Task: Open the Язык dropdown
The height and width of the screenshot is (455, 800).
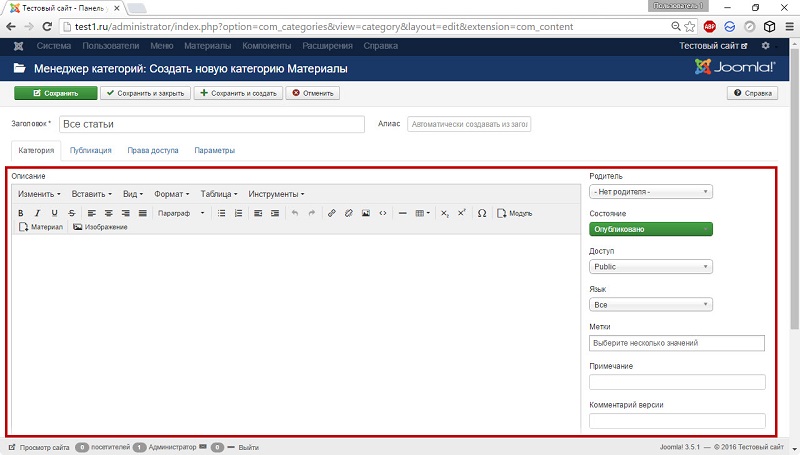Action: [x=651, y=305]
